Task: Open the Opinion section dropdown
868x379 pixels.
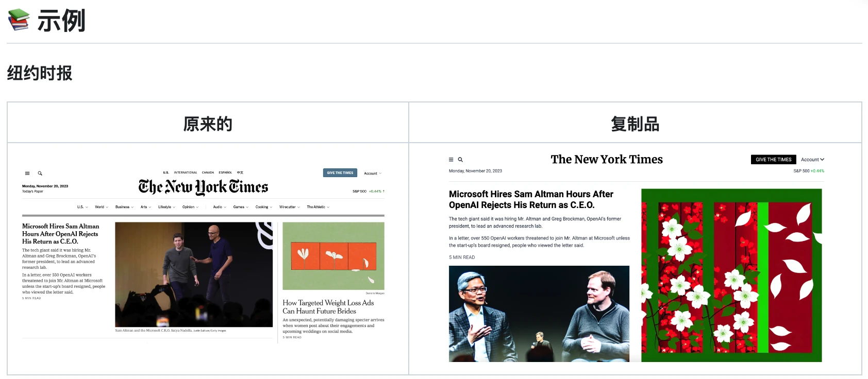Action: click(190, 207)
